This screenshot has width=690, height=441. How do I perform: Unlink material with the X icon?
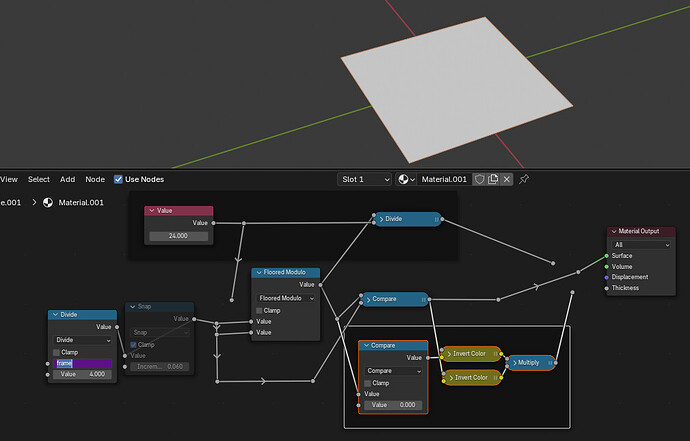(506, 179)
